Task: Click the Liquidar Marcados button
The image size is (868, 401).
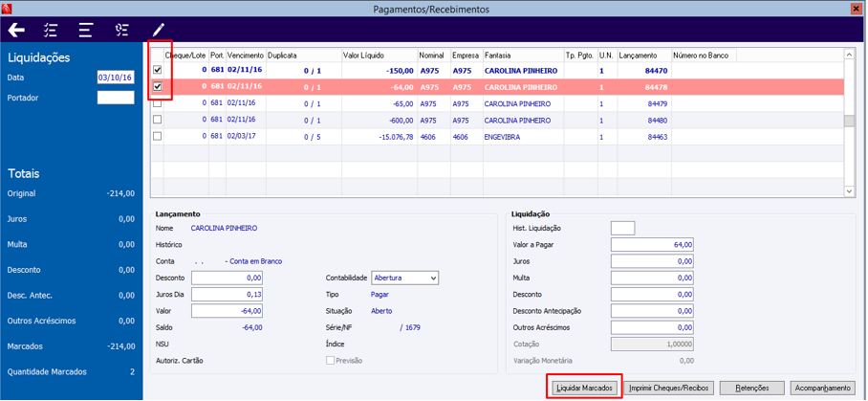Action: coord(586,388)
